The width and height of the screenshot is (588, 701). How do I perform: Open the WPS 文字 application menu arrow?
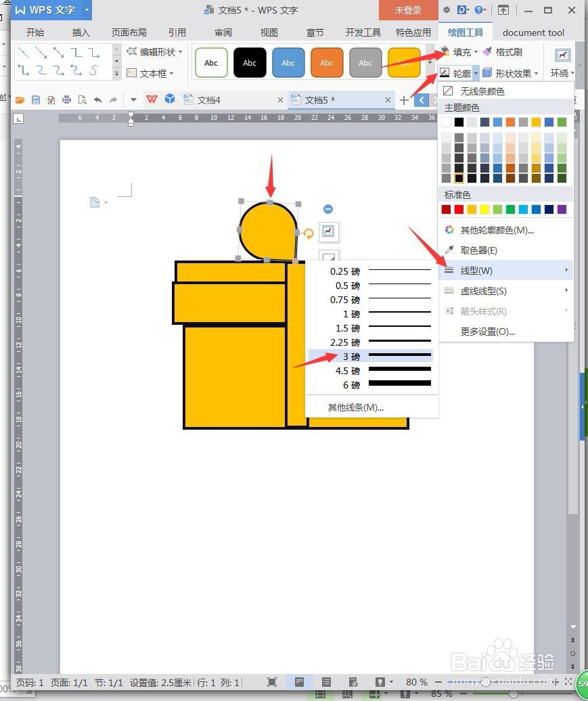point(87,9)
